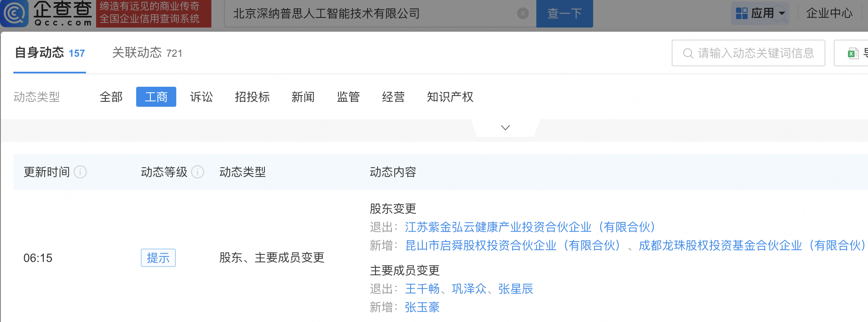The image size is (868, 322).
Task: Expand the filter panel with chevron arrow
Action: point(505,128)
